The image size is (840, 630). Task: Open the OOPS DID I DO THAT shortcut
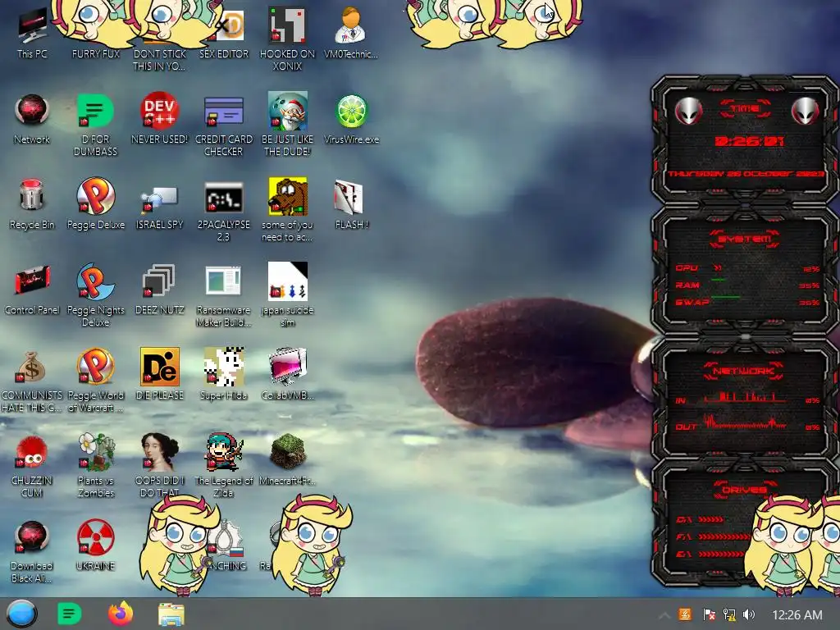pyautogui.click(x=160, y=465)
